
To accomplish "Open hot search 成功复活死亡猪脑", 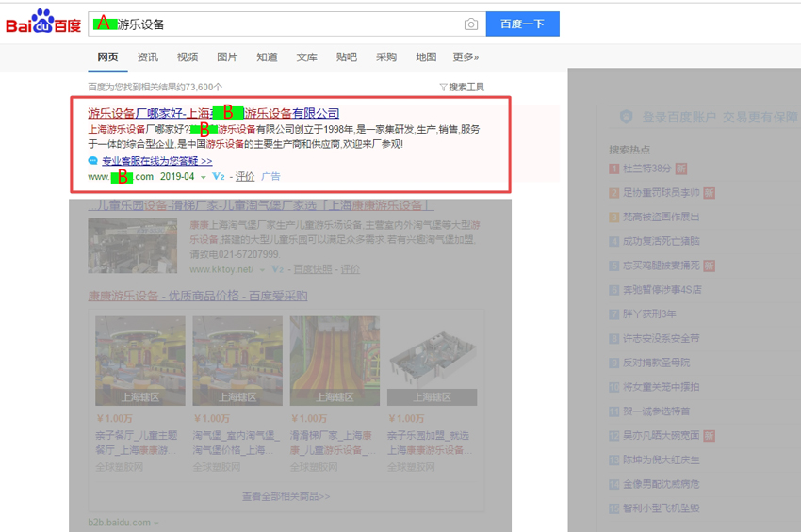I will [661, 241].
